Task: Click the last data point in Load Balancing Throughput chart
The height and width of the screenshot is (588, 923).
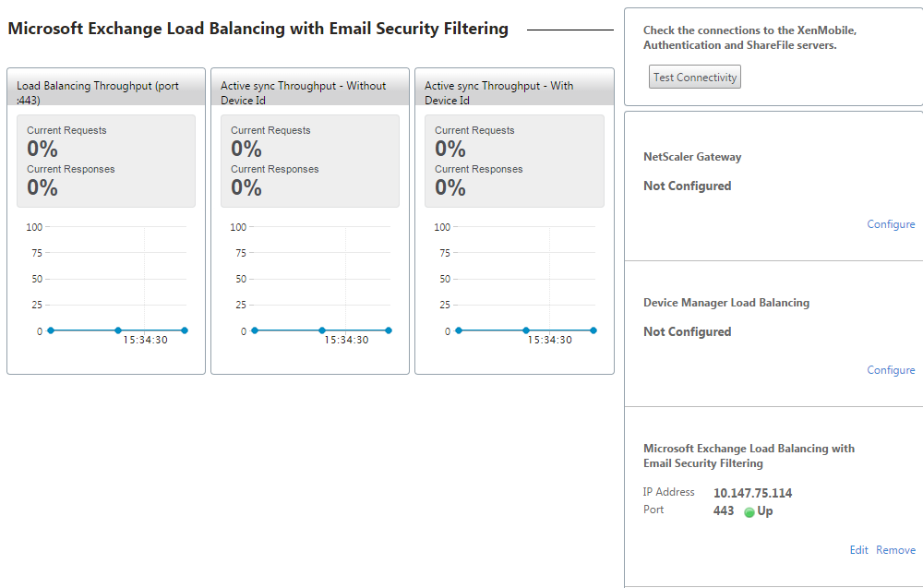Action: click(x=185, y=330)
